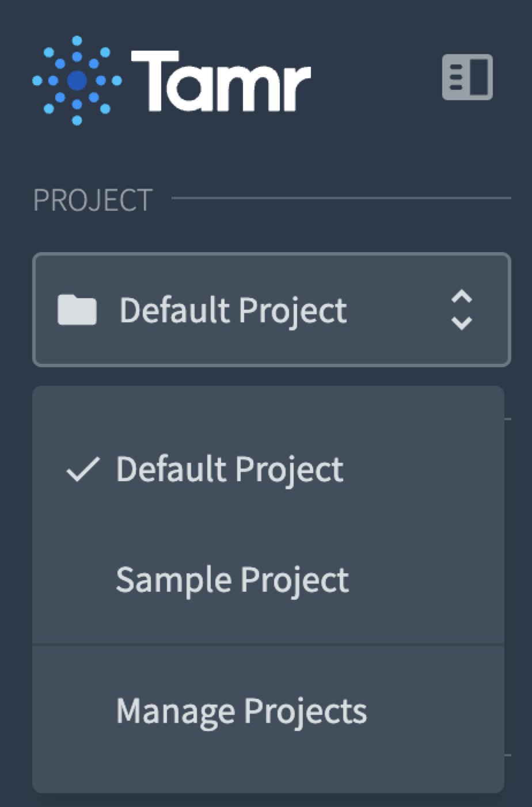This screenshot has width=532, height=807.
Task: Click the Tamr wordmark text
Action: tap(222, 81)
